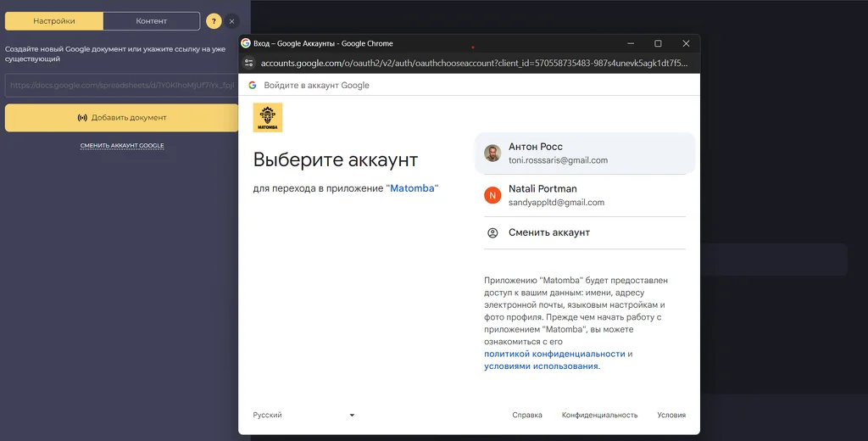This screenshot has height=441, width=868.
Task: Click the Google Chrome favicon in the title bar
Action: (x=246, y=43)
